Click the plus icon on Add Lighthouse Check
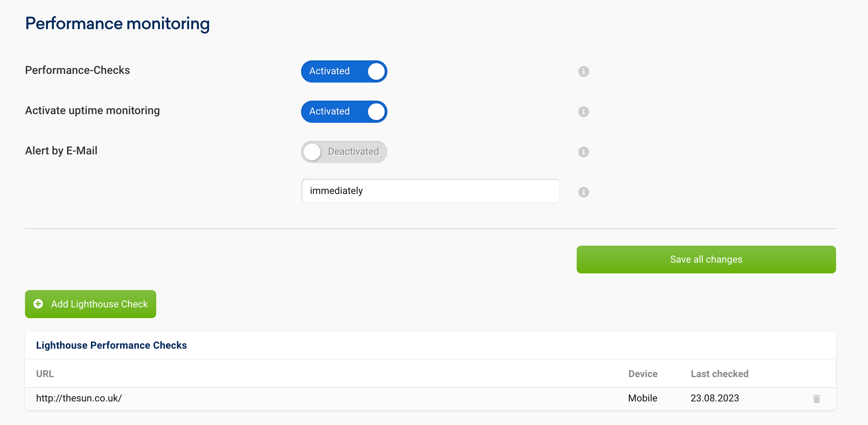868x425 pixels. pos(38,304)
